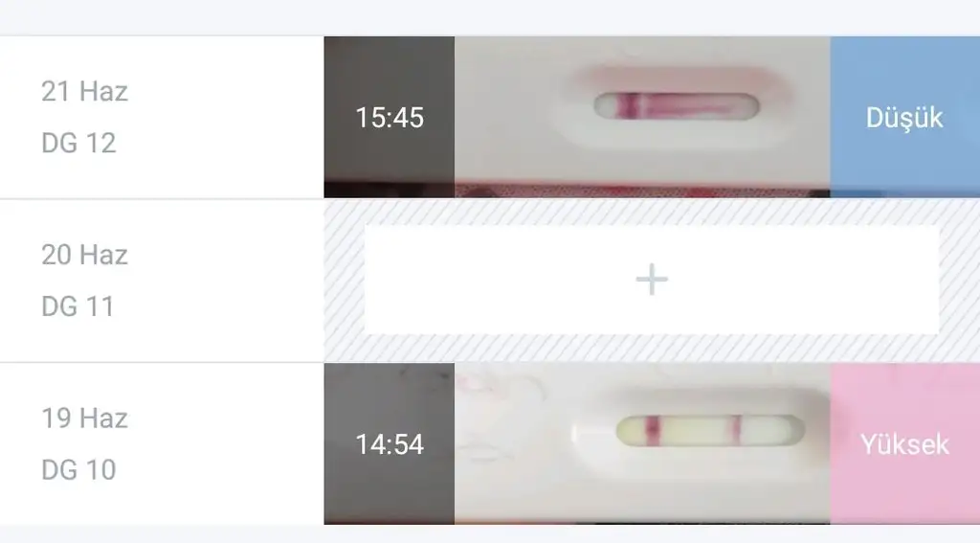Image resolution: width=980 pixels, height=543 pixels.
Task: Open the 19 Haz test strip photo
Action: 642,443
